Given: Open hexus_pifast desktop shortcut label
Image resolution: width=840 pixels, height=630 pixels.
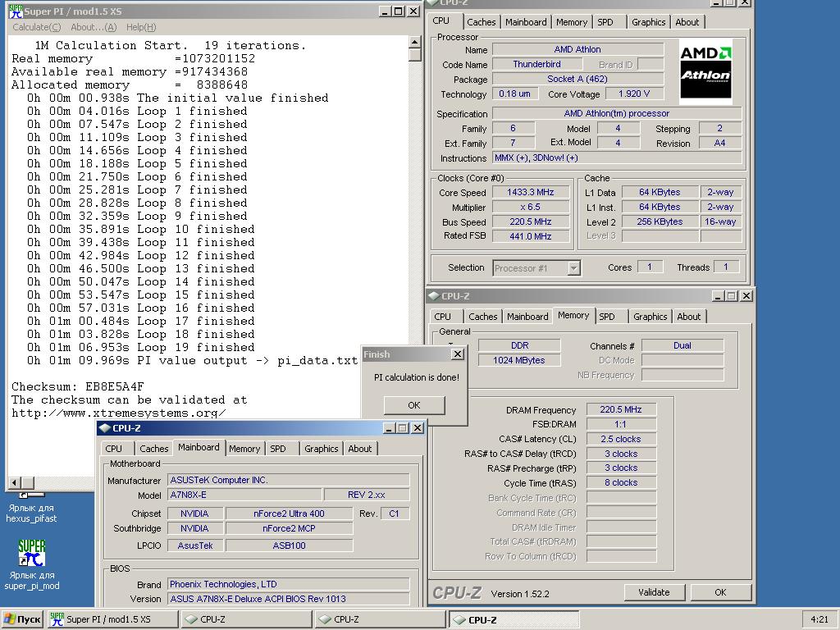Looking at the screenshot, I should coord(31,513).
